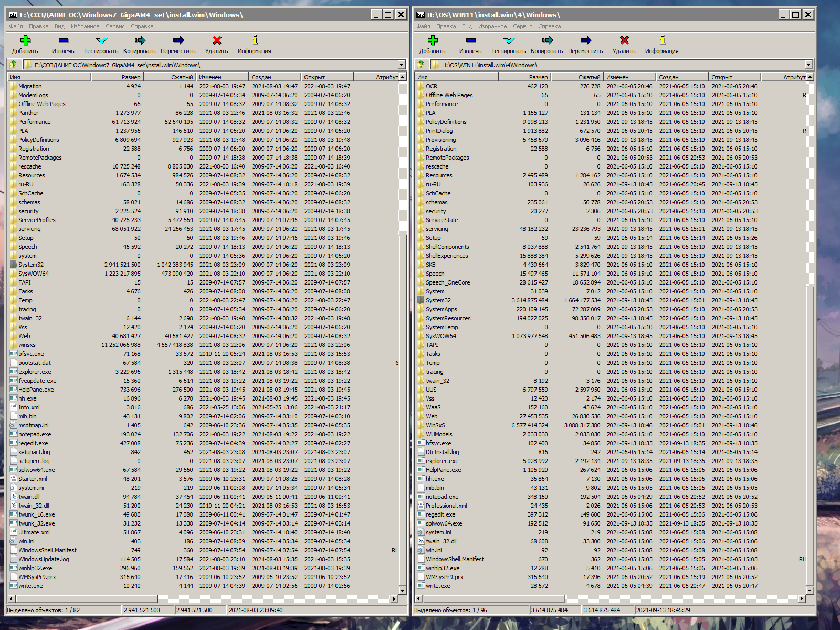The height and width of the screenshot is (630, 840).
Task: Expand left window path dropdown
Action: click(402, 65)
